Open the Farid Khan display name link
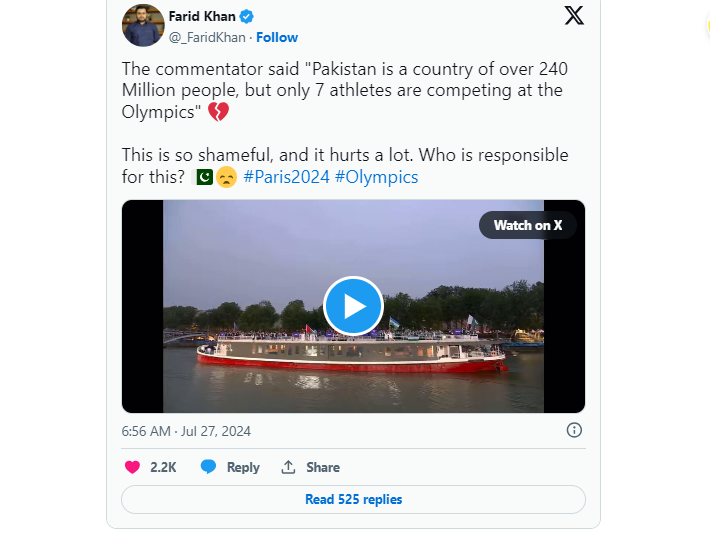Image resolution: width=710 pixels, height=535 pixels. point(201,16)
